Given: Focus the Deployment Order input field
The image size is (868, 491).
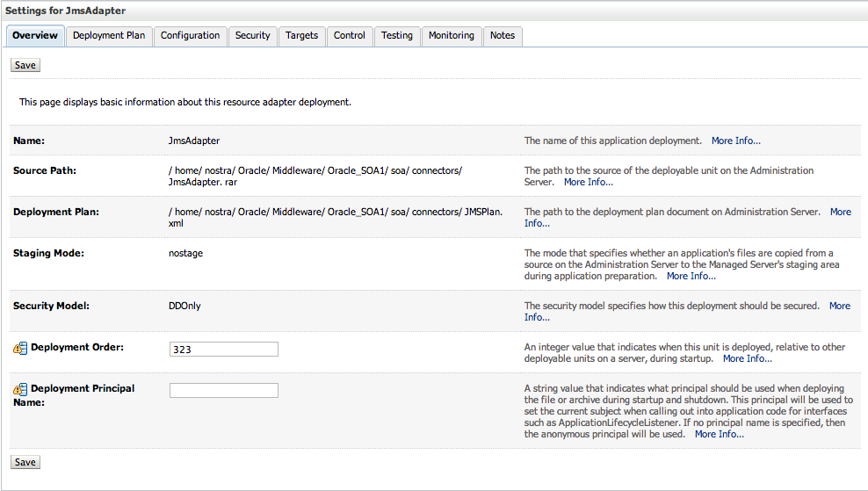Looking at the screenshot, I should coord(223,350).
